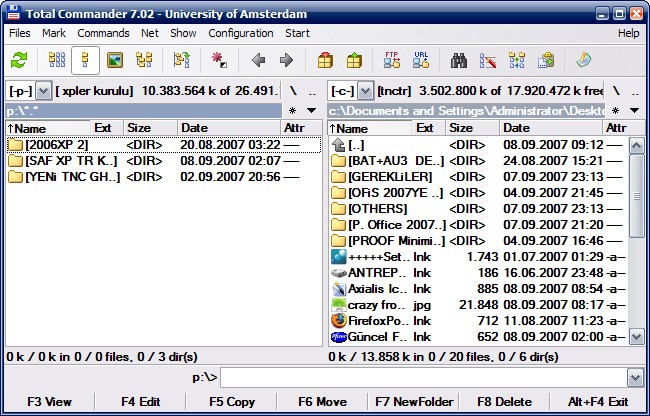Click copy names to clipboard icon

coord(546,60)
